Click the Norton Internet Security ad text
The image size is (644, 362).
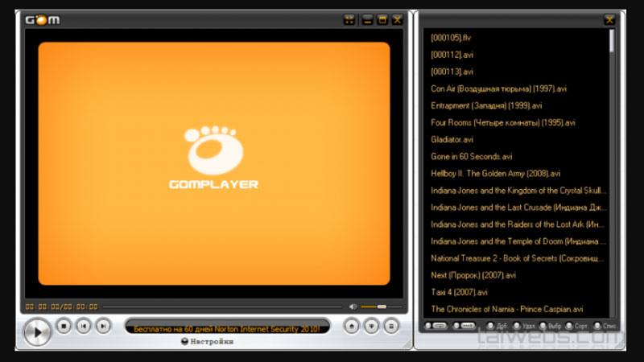[x=226, y=327]
